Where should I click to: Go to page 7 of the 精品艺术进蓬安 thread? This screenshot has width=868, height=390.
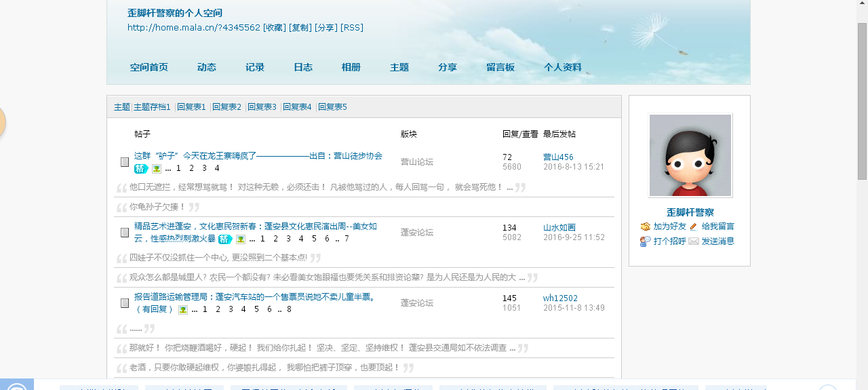[x=347, y=239]
